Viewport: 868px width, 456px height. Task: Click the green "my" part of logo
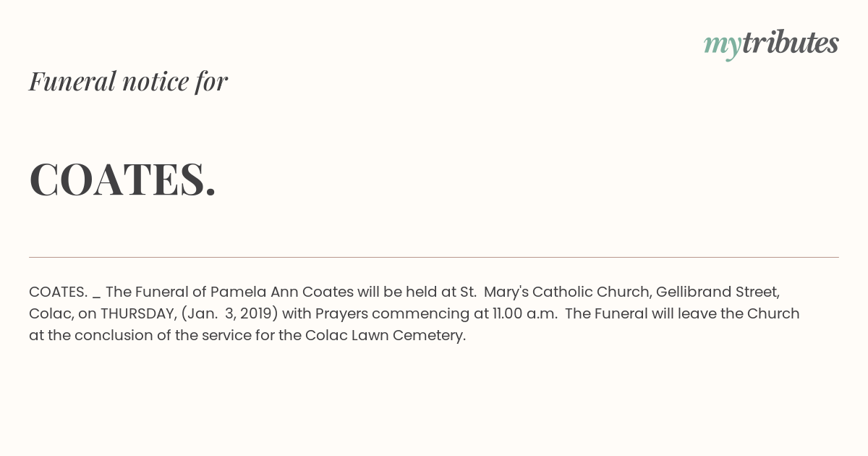pos(723,46)
